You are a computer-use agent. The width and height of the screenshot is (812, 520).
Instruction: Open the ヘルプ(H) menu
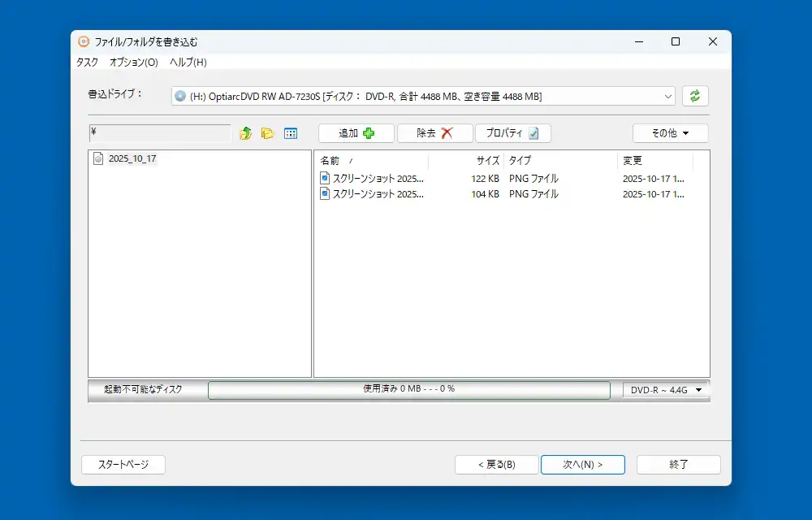tap(188, 62)
